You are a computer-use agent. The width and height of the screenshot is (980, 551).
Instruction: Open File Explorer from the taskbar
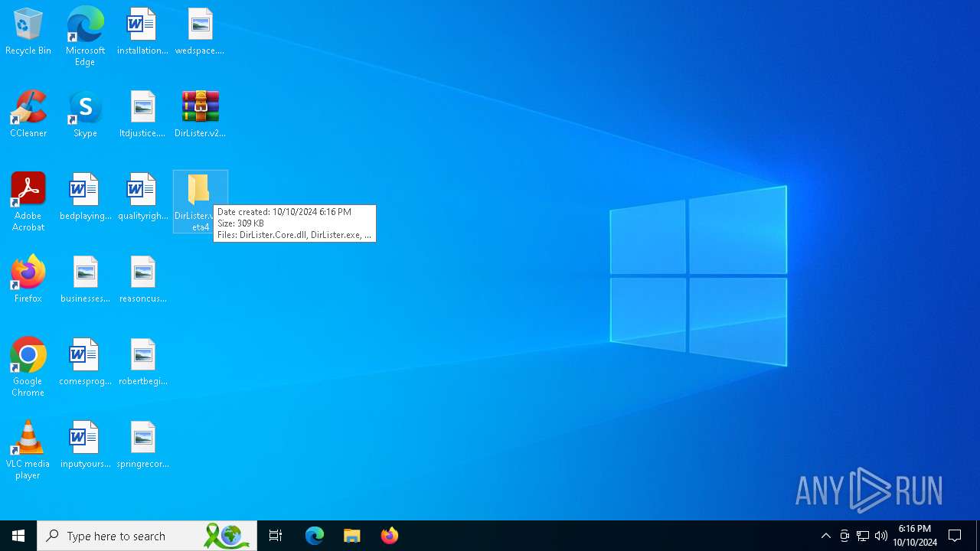(352, 536)
